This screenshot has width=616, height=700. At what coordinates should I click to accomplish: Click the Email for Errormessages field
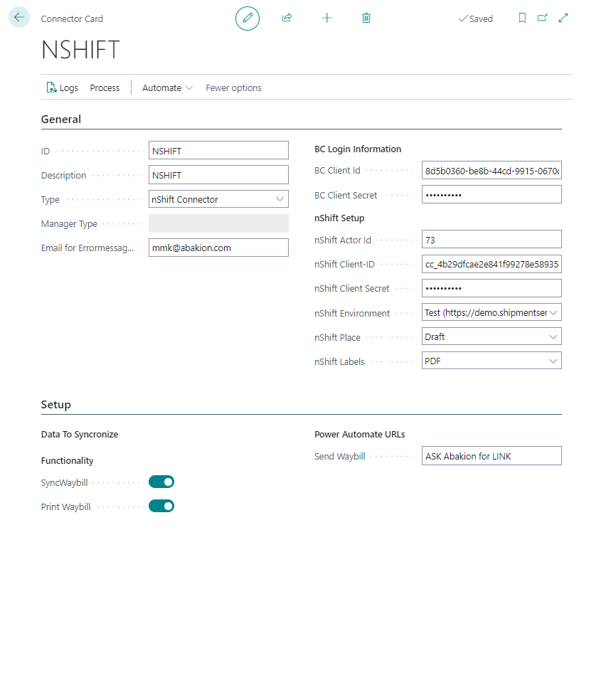[x=218, y=248]
